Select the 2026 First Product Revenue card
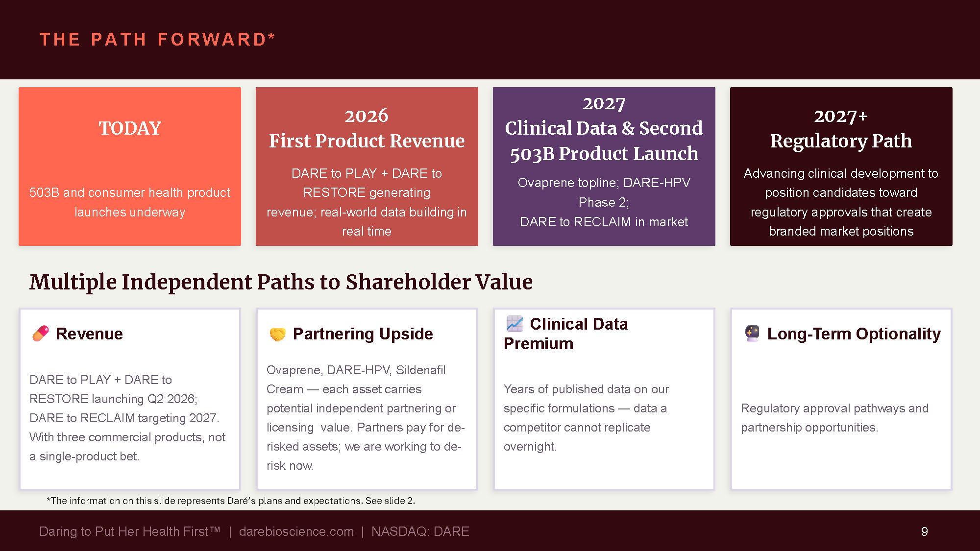Screen dimensions: 980x551 [367, 167]
